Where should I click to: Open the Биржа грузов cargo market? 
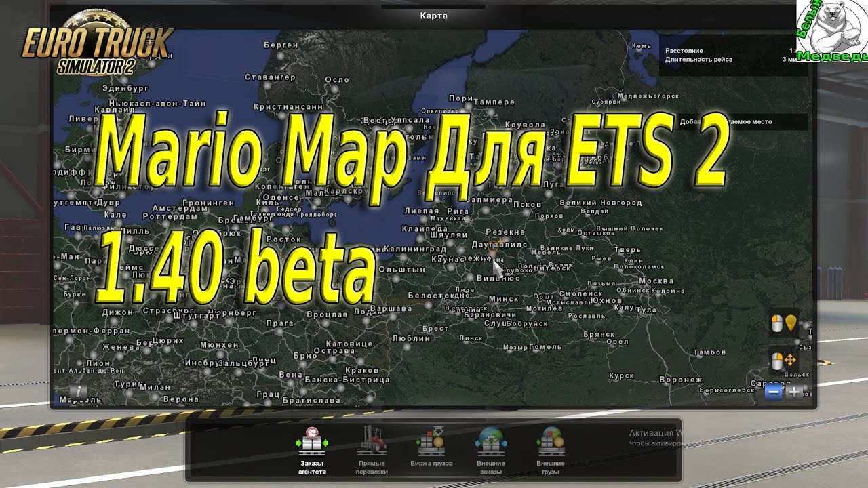point(431,447)
